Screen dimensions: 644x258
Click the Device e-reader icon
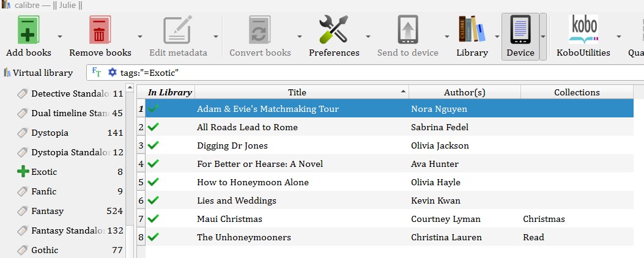click(520, 29)
